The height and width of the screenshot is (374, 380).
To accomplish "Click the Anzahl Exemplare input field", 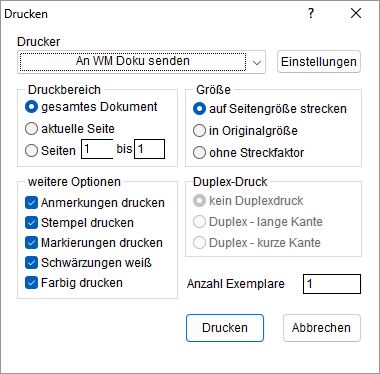I will [332, 284].
